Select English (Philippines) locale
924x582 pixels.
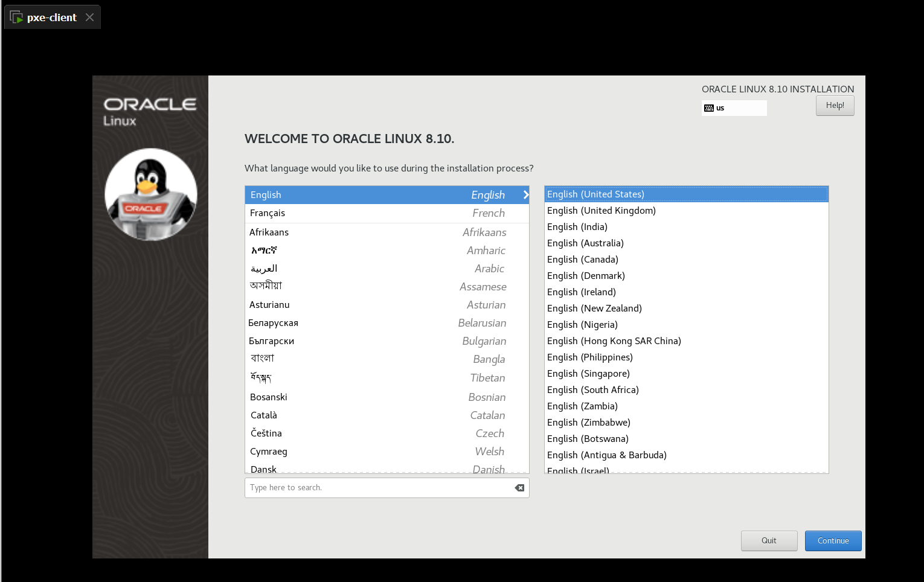pos(687,357)
